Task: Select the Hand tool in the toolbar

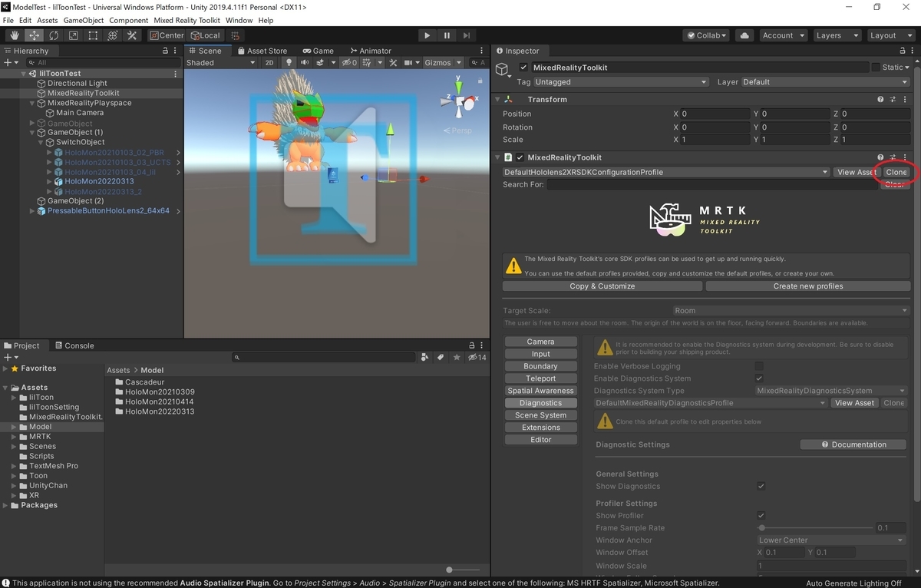Action: pos(15,35)
